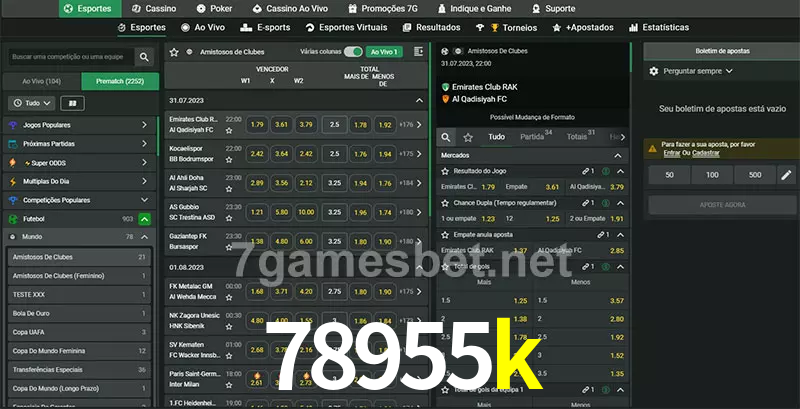Open the Perguntar sempre dropdown
The height and width of the screenshot is (409, 800).
point(697,71)
